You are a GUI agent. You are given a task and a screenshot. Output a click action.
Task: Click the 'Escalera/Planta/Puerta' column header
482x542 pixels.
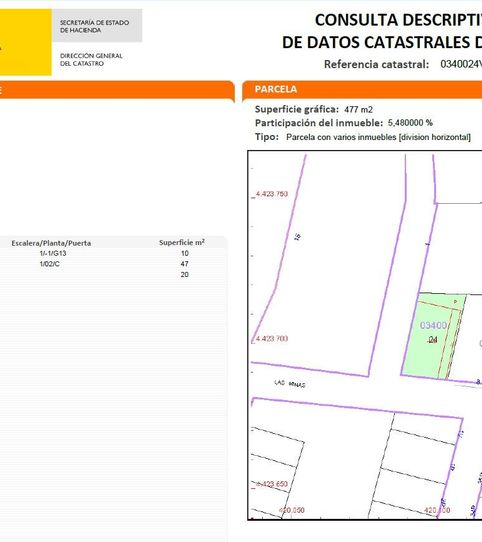coord(51,243)
